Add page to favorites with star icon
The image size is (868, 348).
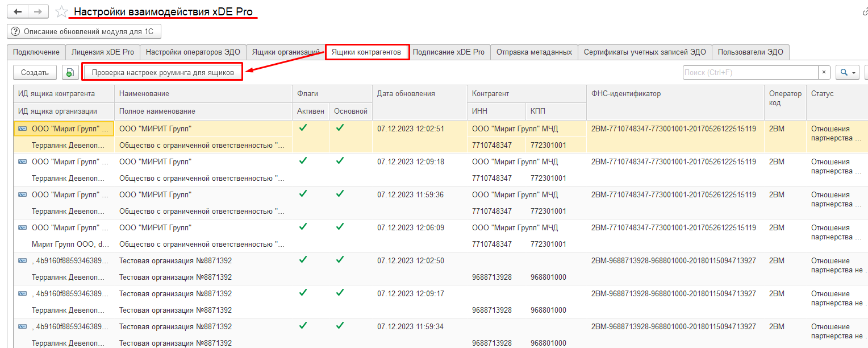click(61, 12)
